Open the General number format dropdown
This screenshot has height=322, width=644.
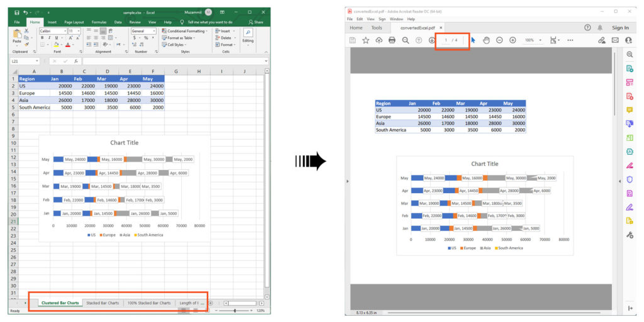pos(143,31)
